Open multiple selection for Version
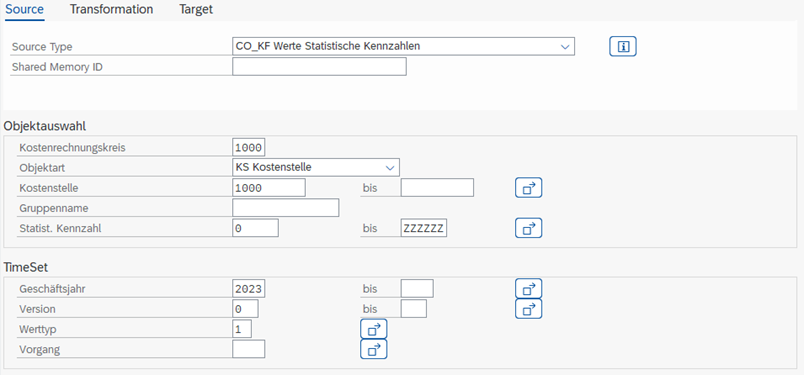Image resolution: width=804 pixels, height=375 pixels. click(528, 309)
